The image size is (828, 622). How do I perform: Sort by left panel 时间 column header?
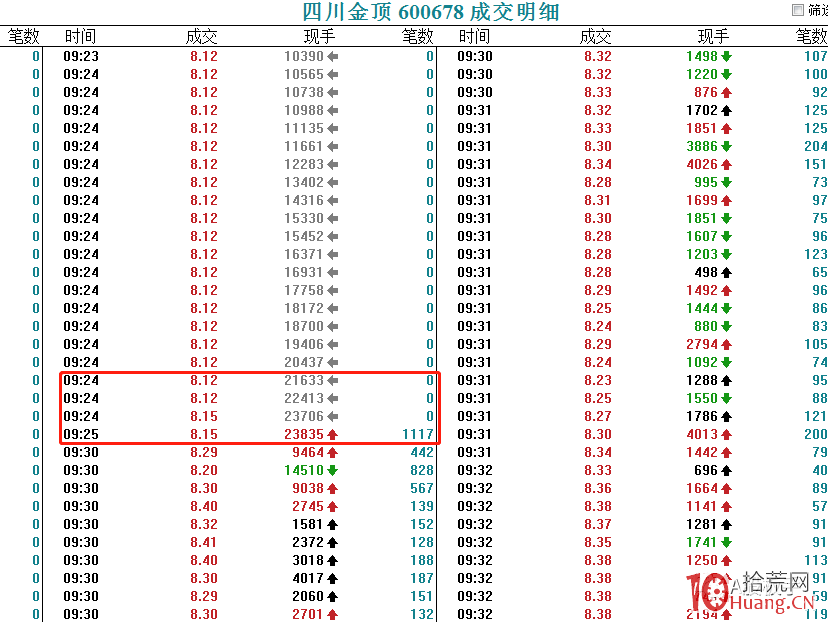(x=81, y=36)
